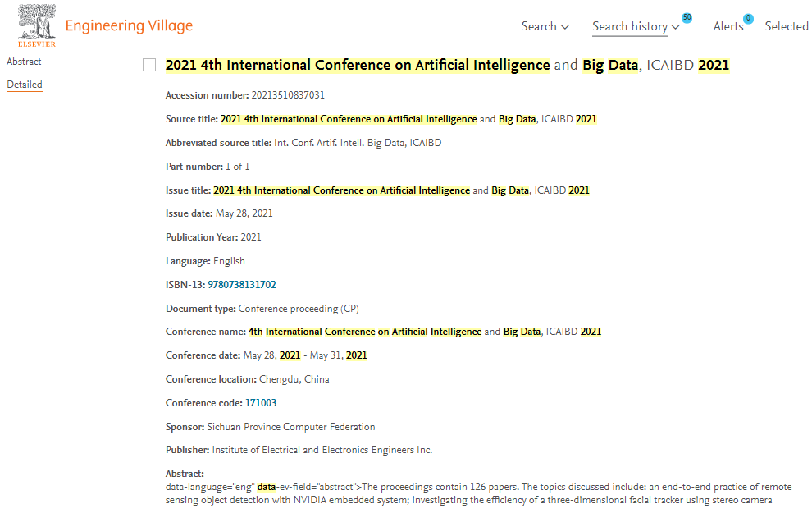Viewport: 812px width, 509px height.
Task: Click the Source title highlighted text
Action: tap(408, 119)
